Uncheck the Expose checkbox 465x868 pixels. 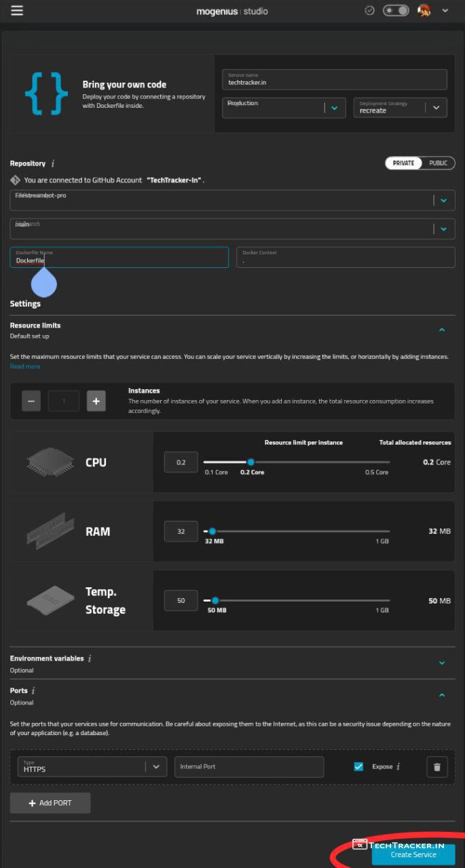click(358, 767)
